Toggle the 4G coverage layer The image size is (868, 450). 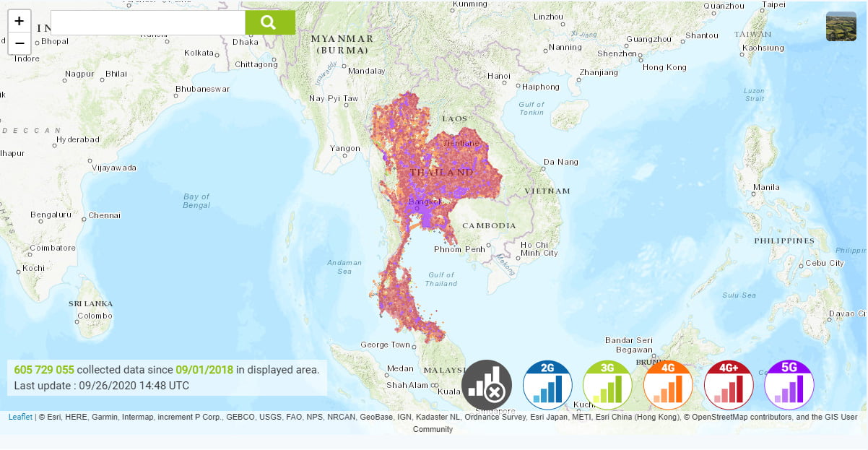click(x=668, y=385)
